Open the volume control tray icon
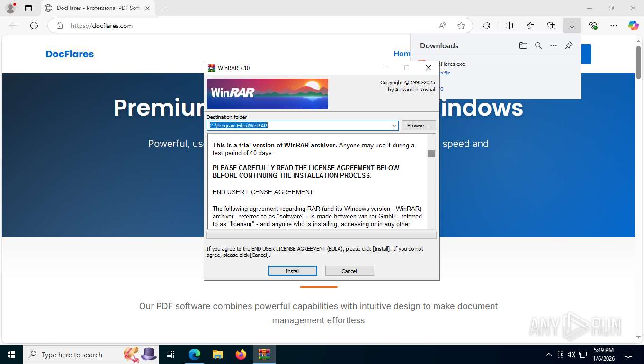Image resolution: width=644 pixels, height=364 pixels. click(x=572, y=355)
